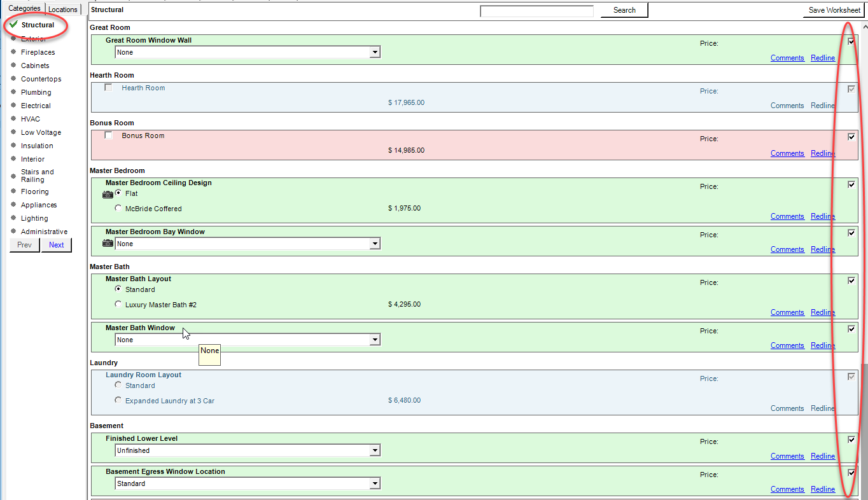Switch to the Categories tab
Screen dimensions: 868x500
(x=24, y=8)
